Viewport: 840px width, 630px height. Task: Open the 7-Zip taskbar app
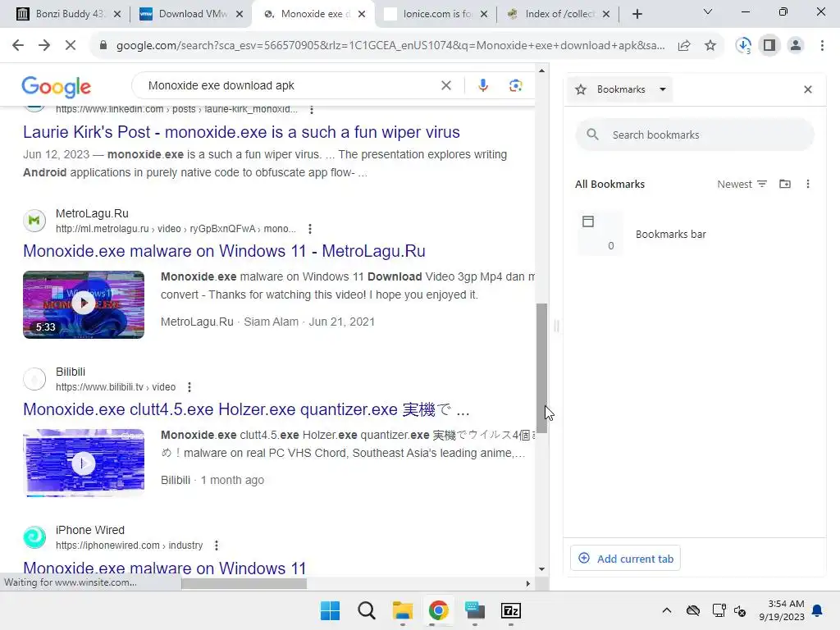(x=510, y=610)
